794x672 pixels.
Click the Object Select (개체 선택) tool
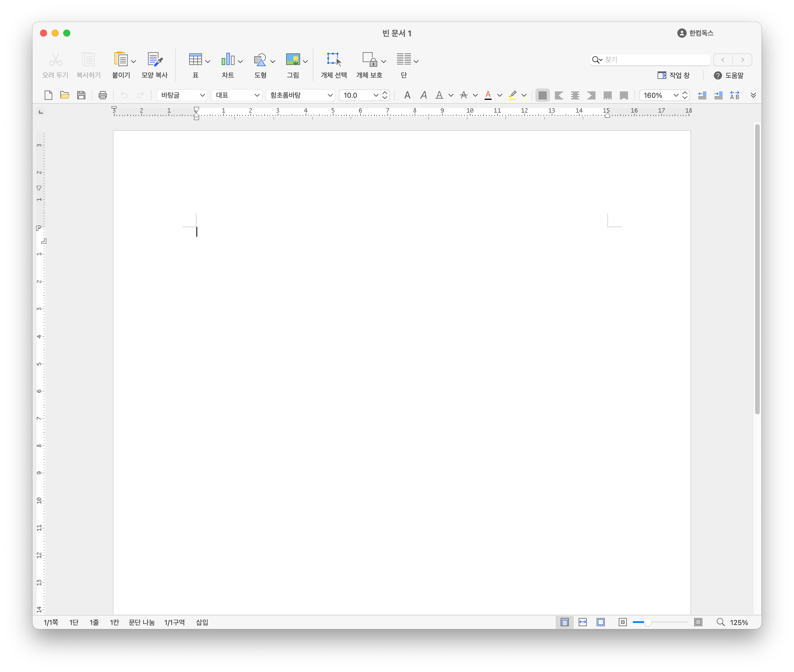(x=333, y=60)
